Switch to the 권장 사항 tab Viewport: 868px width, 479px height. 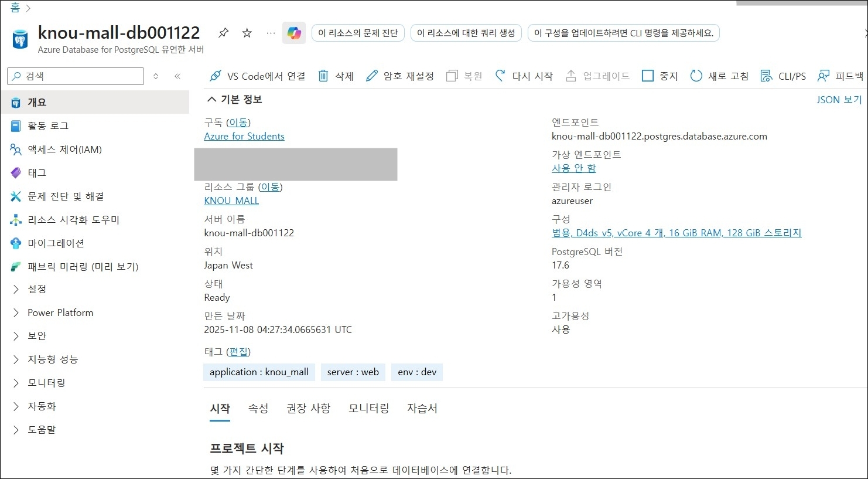coord(309,409)
